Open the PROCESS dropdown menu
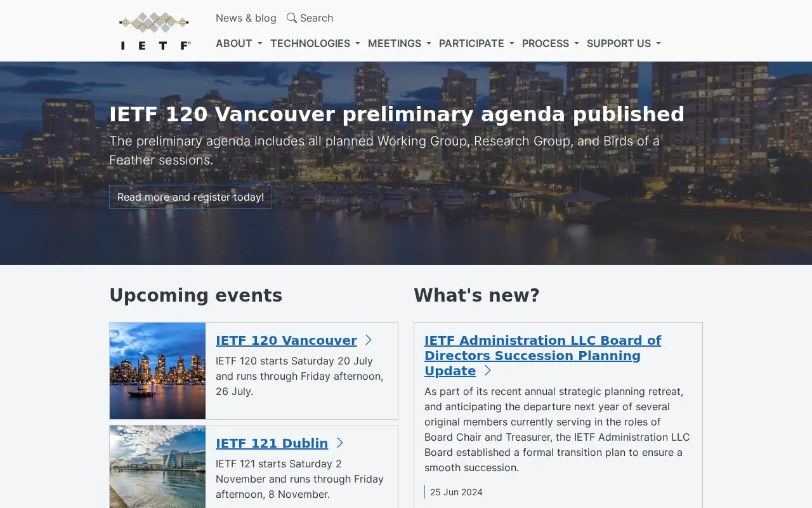The image size is (812, 508). (550, 43)
